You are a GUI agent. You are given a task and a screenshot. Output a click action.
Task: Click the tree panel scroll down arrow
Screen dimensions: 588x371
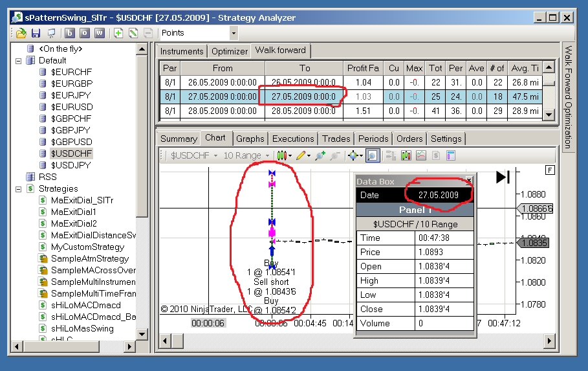pos(142,334)
